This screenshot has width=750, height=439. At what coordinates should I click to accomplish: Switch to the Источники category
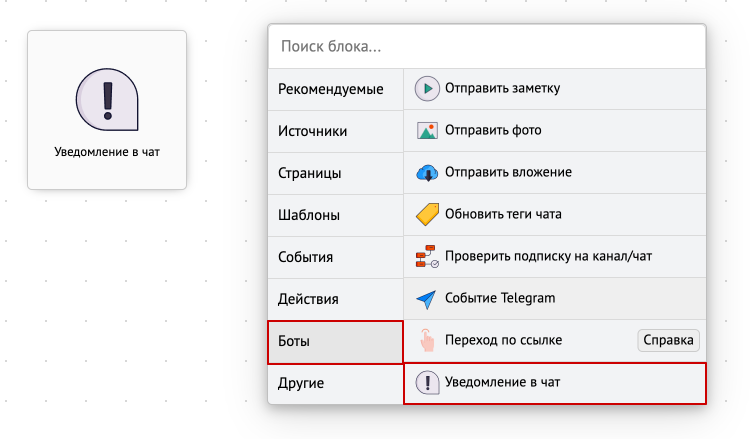coord(335,132)
